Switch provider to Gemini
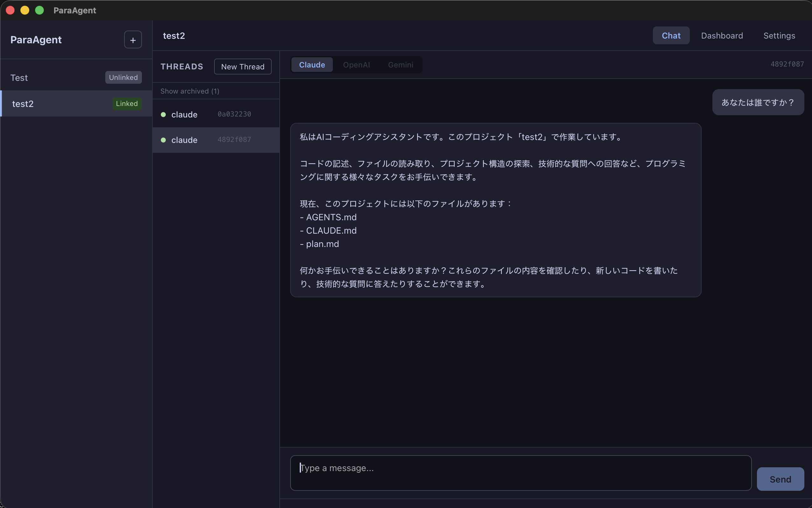 pos(400,65)
